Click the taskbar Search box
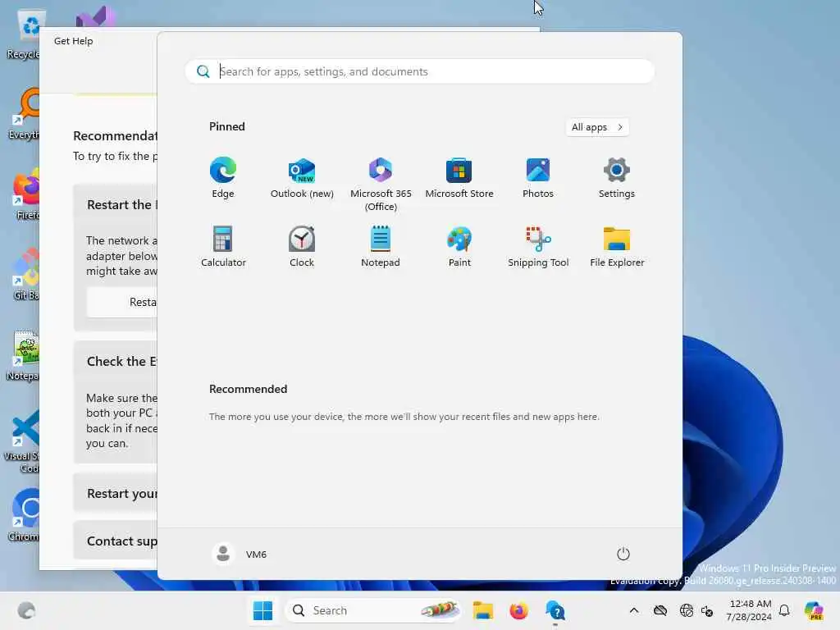 pyautogui.click(x=373, y=610)
